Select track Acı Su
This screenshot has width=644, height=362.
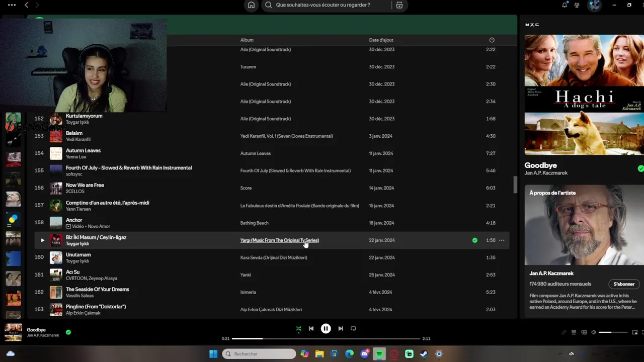[x=72, y=272]
